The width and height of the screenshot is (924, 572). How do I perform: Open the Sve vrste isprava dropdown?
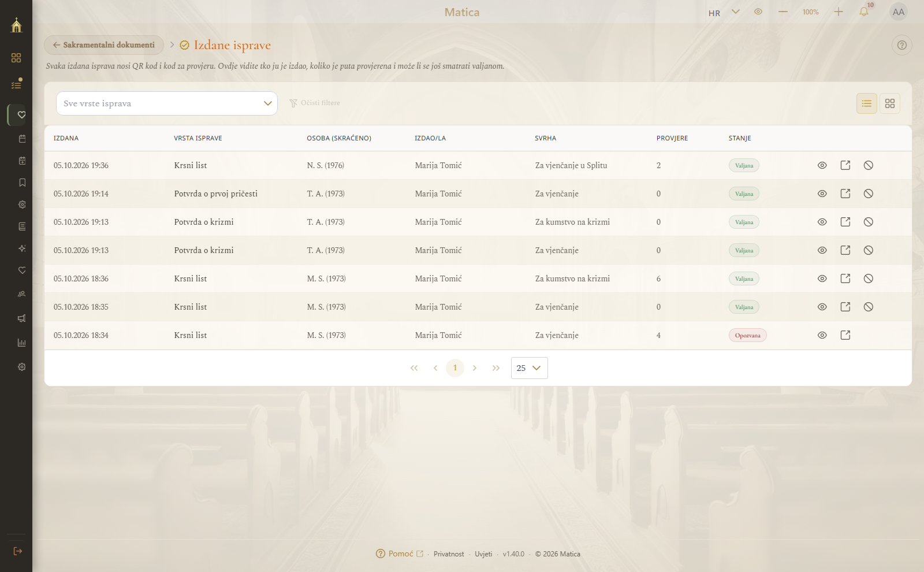(167, 103)
